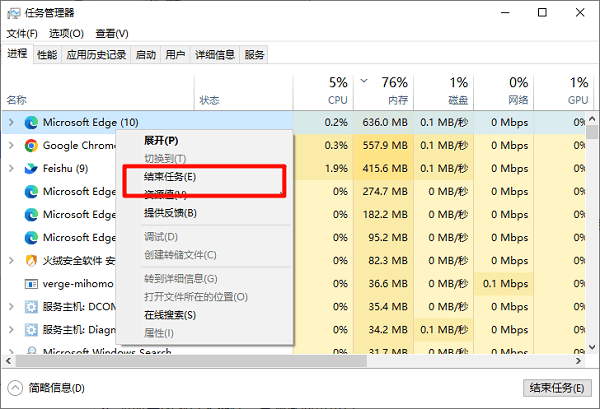Click the Task Manager title bar icon
Screen dimensions: 600x409
tap(14, 13)
